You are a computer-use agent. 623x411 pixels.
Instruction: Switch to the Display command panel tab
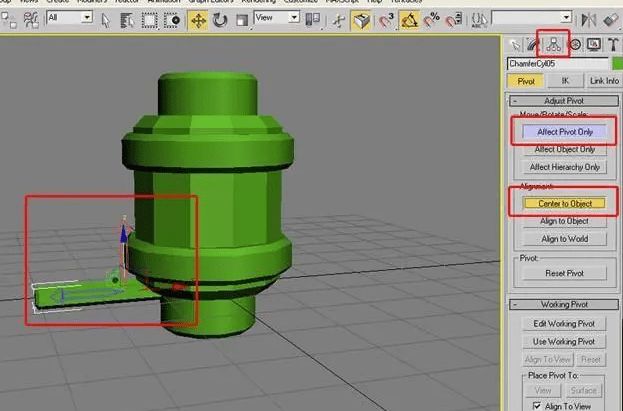[594, 45]
